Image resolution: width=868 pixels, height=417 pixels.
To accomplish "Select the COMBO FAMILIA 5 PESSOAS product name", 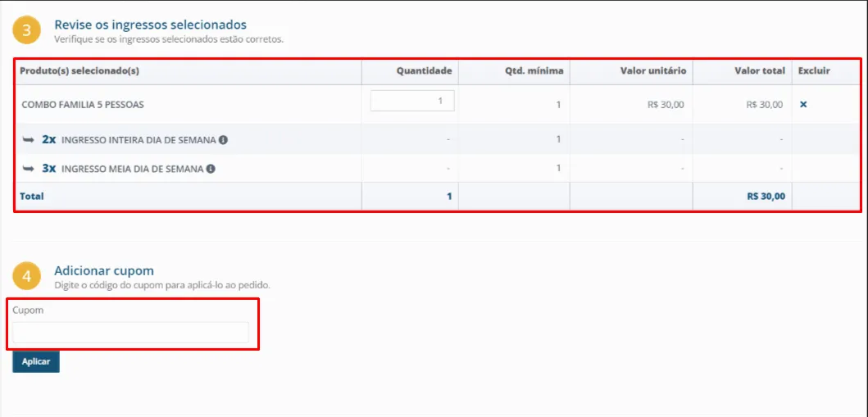I will coord(83,105).
